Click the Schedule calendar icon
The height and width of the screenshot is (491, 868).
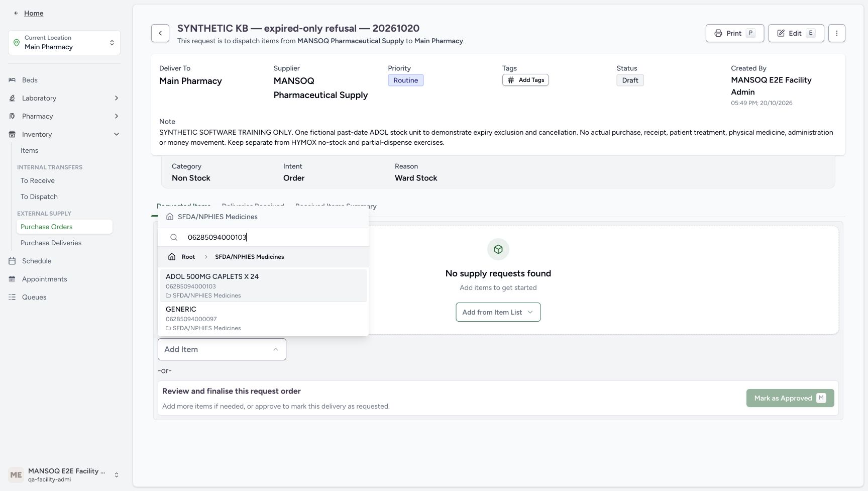pyautogui.click(x=12, y=261)
